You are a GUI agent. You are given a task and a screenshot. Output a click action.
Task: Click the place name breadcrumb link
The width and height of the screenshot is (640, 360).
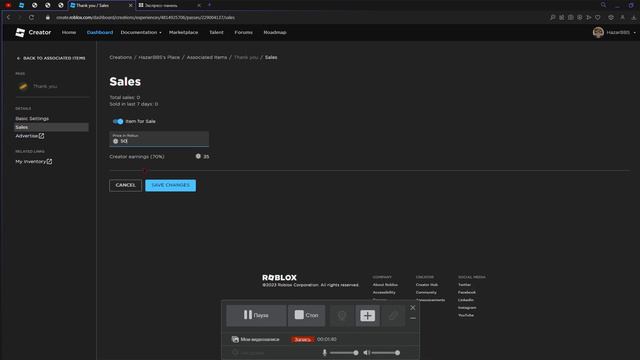tap(159, 58)
